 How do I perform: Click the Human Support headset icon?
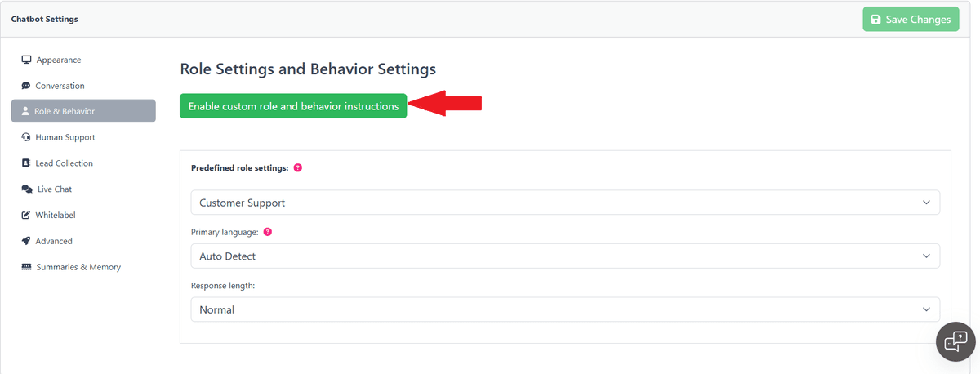click(x=26, y=137)
